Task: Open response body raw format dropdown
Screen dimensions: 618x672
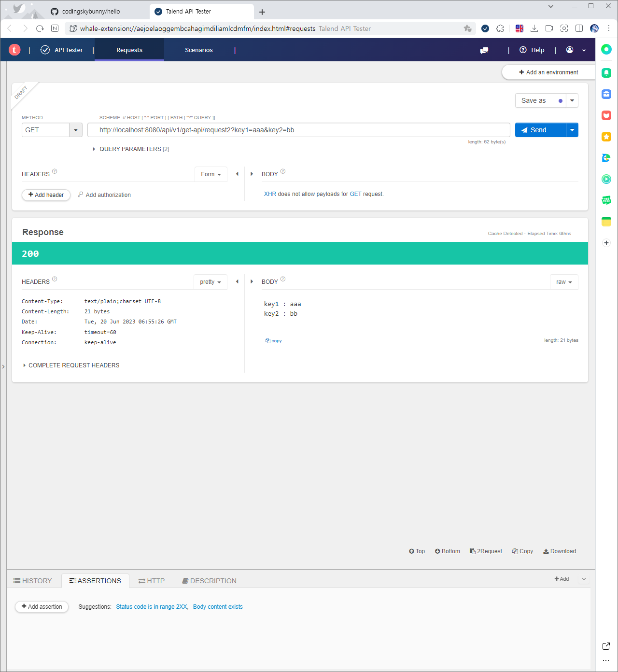Action: pyautogui.click(x=564, y=282)
